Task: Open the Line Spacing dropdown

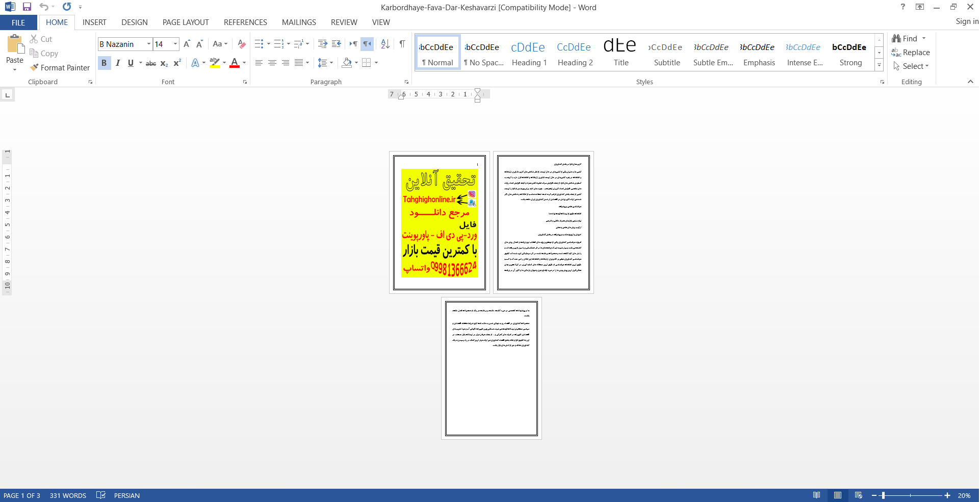Action: point(325,63)
